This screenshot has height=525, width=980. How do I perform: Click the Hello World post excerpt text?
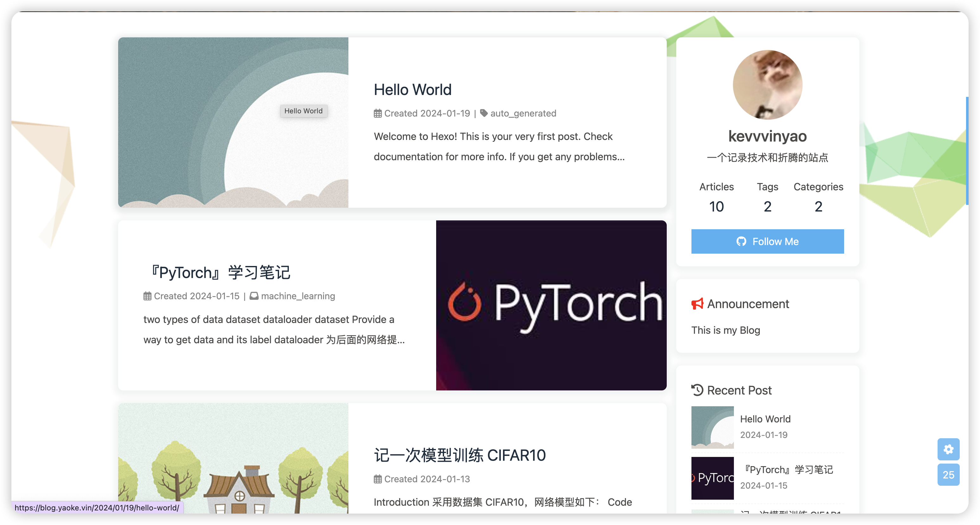(499, 147)
